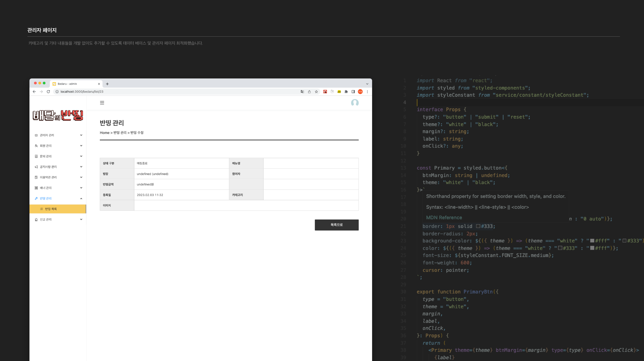
Task: Click the 목록으로 button
Action: (x=337, y=225)
